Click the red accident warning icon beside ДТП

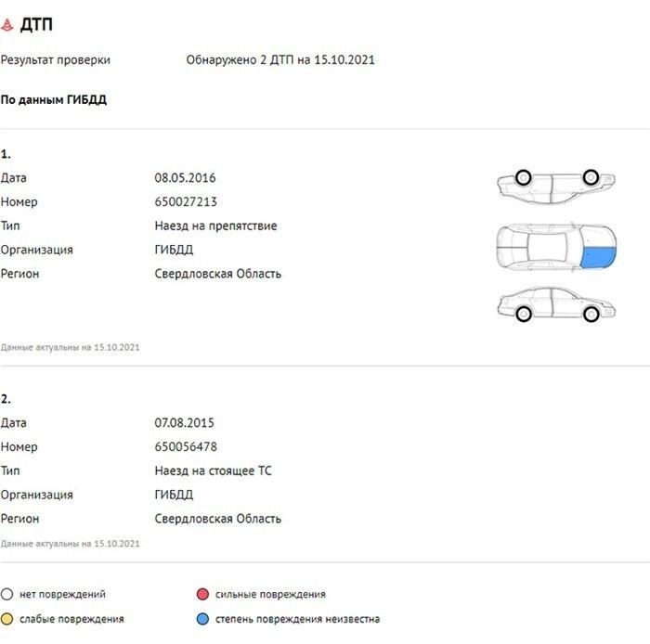8,25
